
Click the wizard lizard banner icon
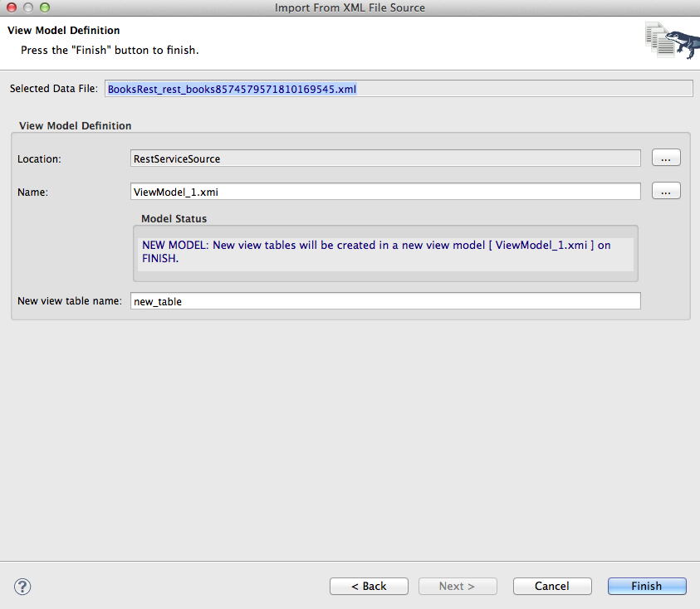tap(670, 40)
